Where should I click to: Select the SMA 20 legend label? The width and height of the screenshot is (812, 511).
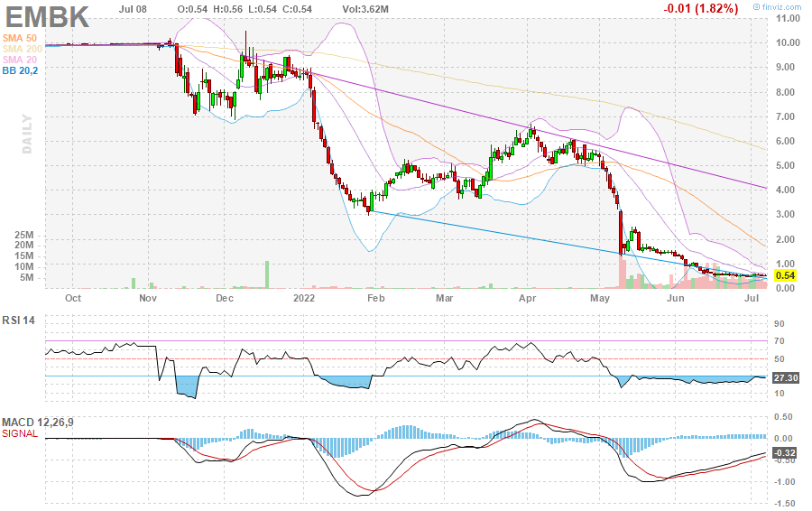(20, 60)
